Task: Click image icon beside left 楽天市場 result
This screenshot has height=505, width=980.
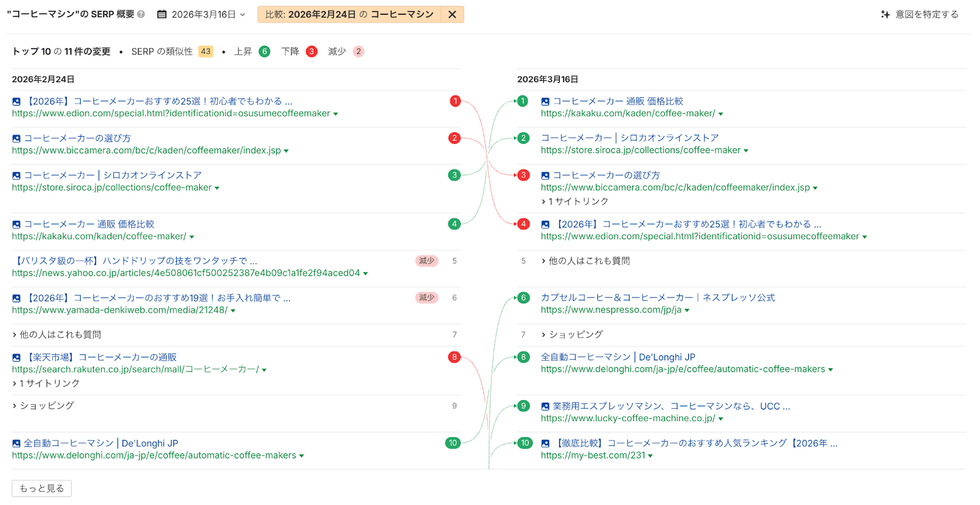Action: (17, 357)
